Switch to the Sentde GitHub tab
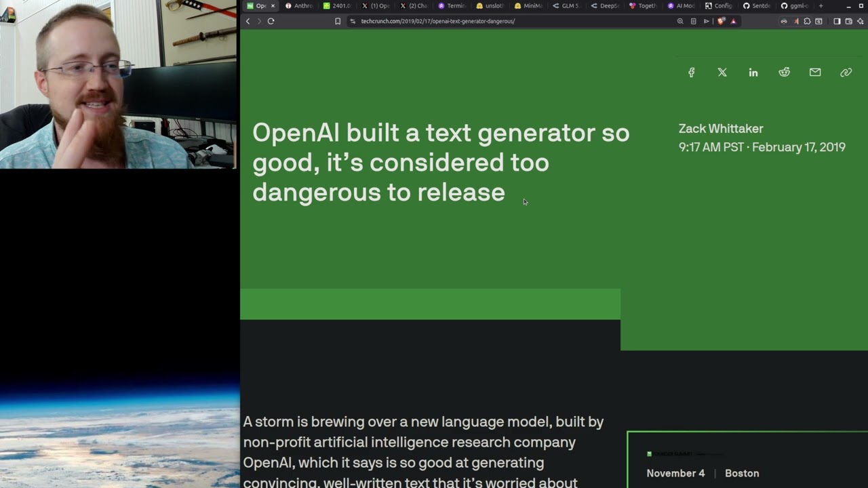 [x=757, y=6]
